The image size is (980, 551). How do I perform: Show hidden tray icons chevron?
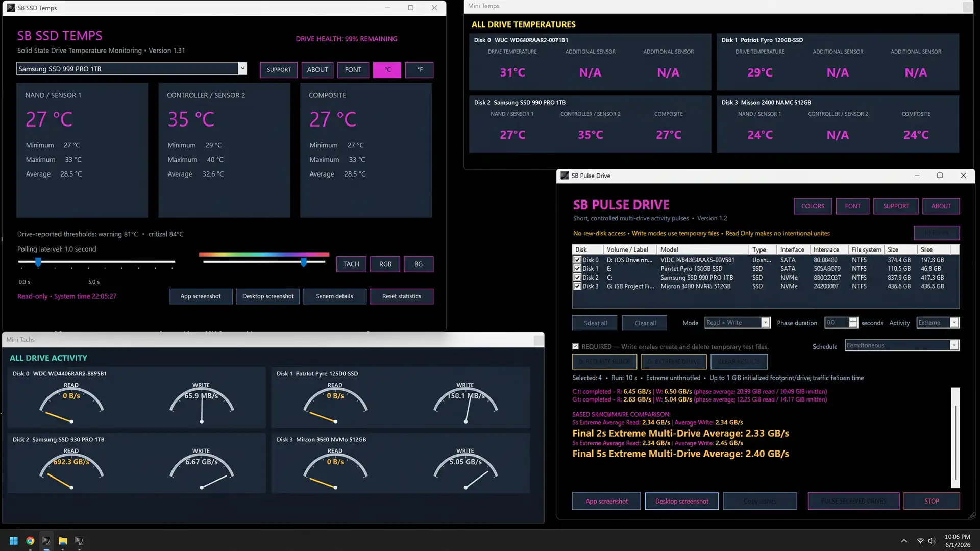pyautogui.click(x=904, y=541)
